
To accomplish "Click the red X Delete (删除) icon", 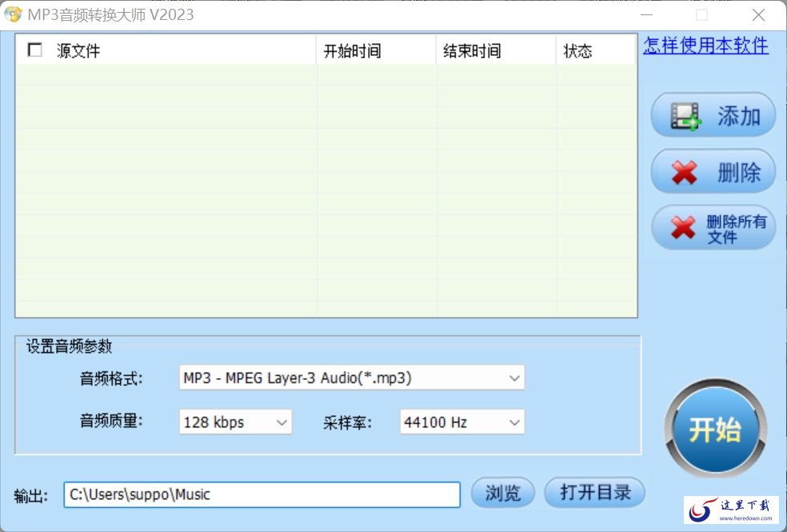I will click(x=684, y=172).
